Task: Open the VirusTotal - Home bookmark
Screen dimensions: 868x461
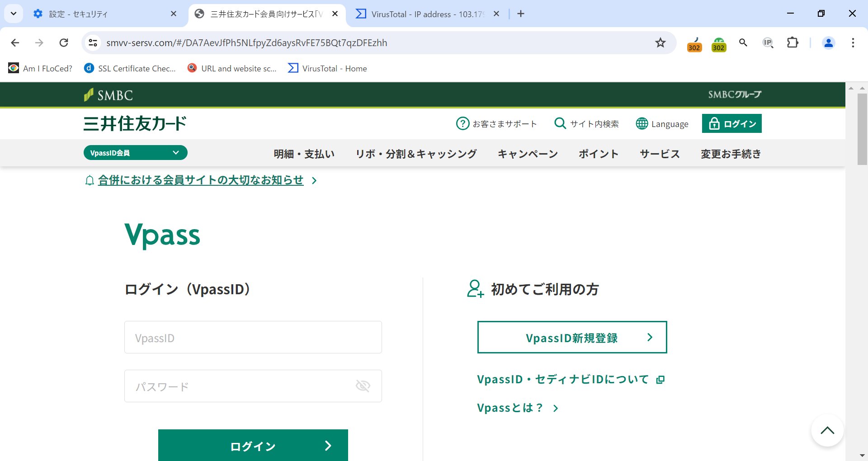Action: pyautogui.click(x=328, y=68)
